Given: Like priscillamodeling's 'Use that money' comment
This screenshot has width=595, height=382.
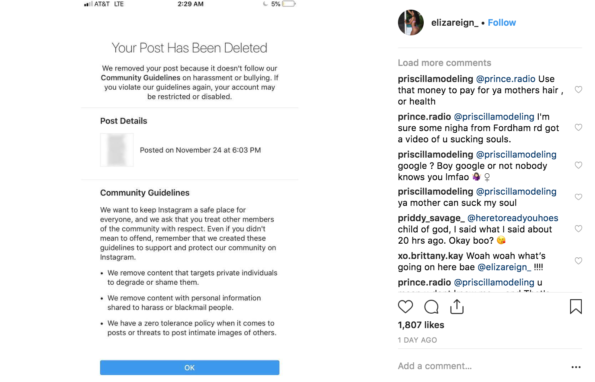Looking at the screenshot, I should pos(578,90).
